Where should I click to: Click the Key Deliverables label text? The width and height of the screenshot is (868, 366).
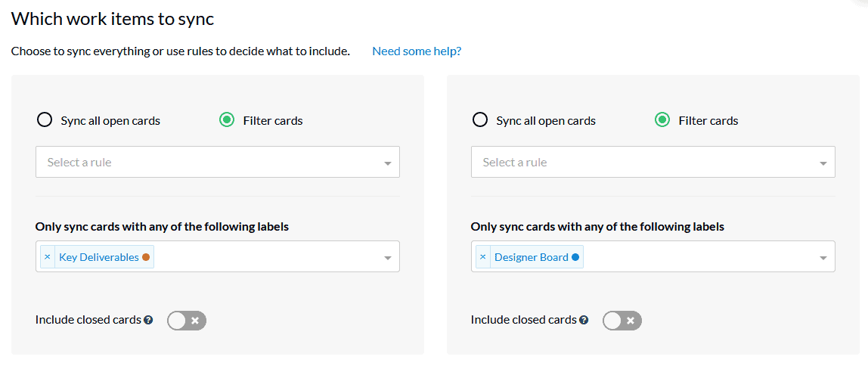[98, 257]
